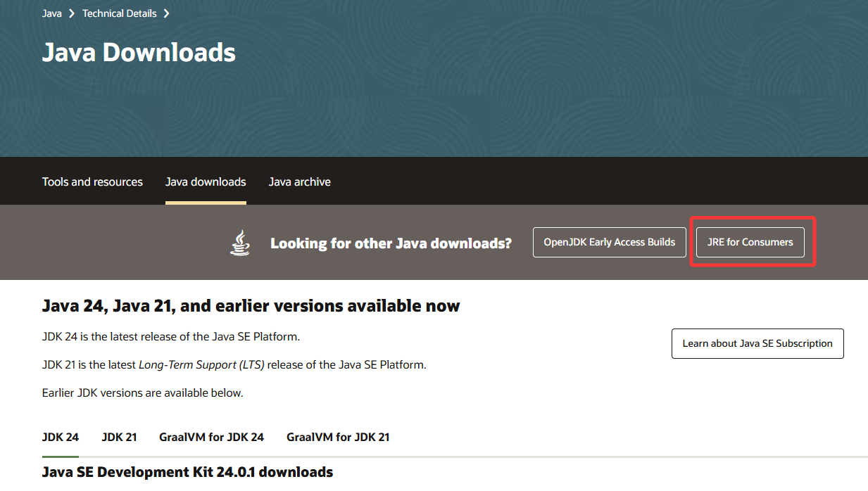Navigate to Java via the breadcrumb
868x491 pixels.
[51, 13]
